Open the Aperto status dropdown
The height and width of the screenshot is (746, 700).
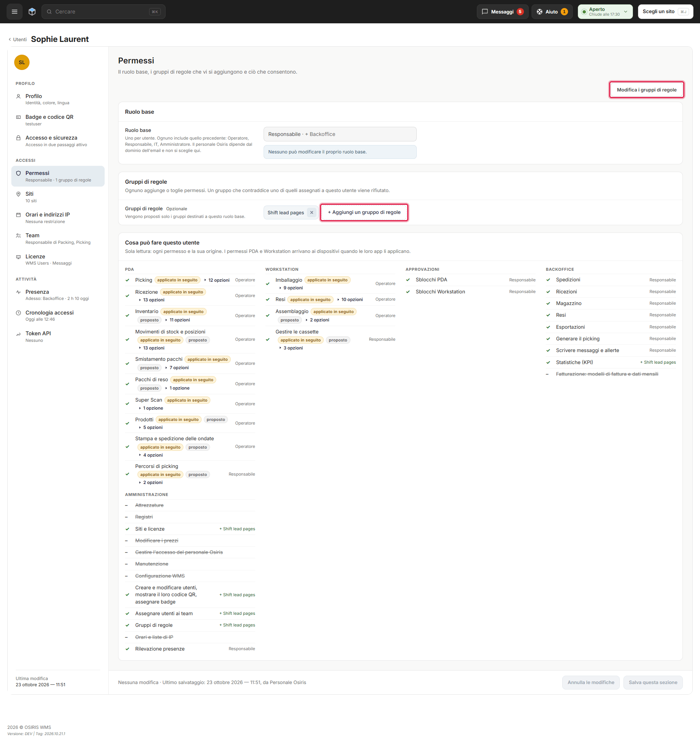click(605, 12)
